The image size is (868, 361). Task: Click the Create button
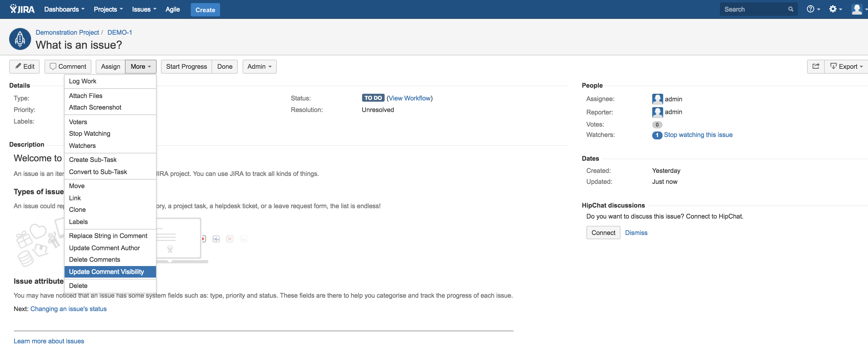(x=205, y=10)
